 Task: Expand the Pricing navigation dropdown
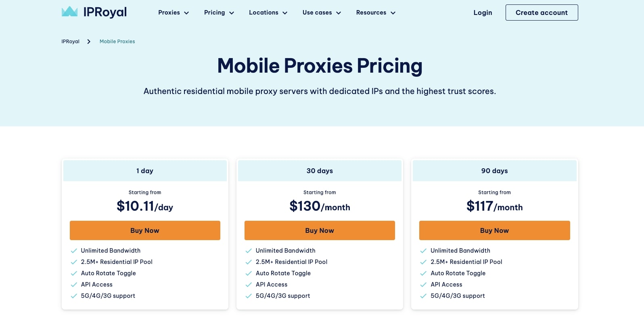click(x=219, y=13)
